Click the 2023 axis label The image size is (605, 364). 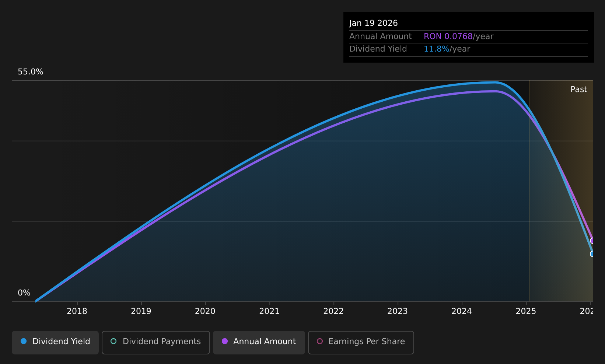398,311
